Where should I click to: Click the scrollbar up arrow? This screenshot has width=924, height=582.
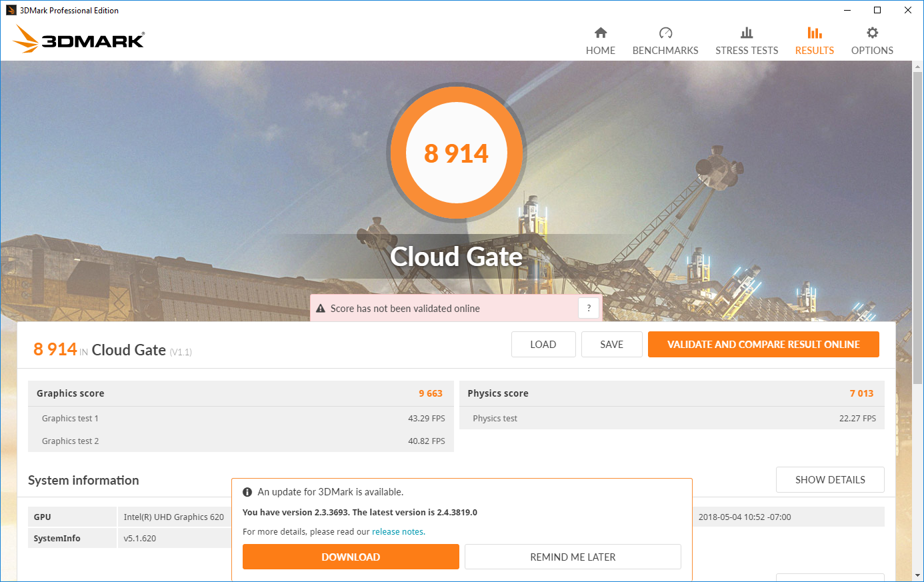[918, 67]
